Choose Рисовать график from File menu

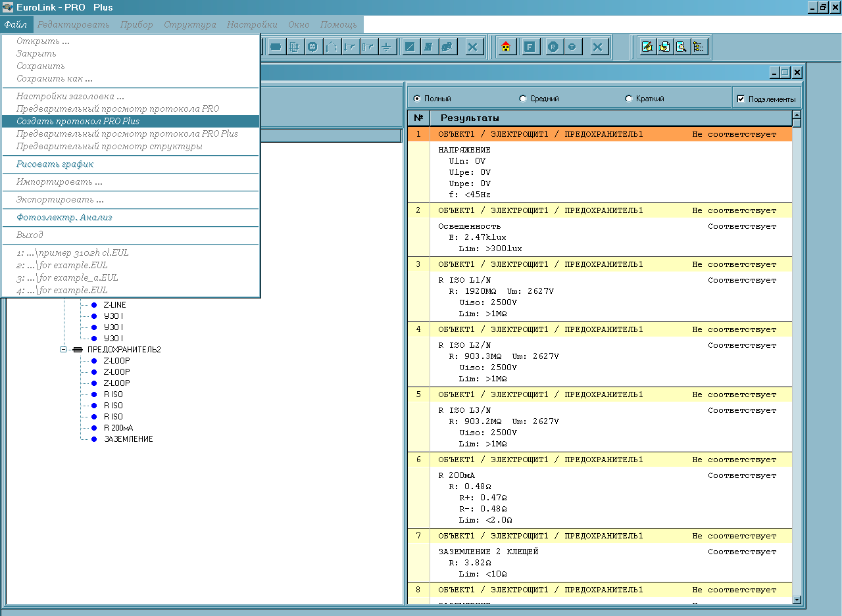coord(130,164)
